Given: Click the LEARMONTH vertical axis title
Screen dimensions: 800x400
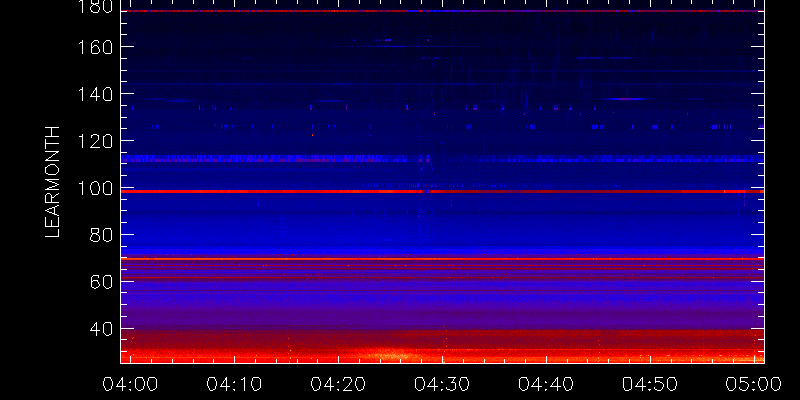Looking at the screenshot, I should pyautogui.click(x=53, y=182).
